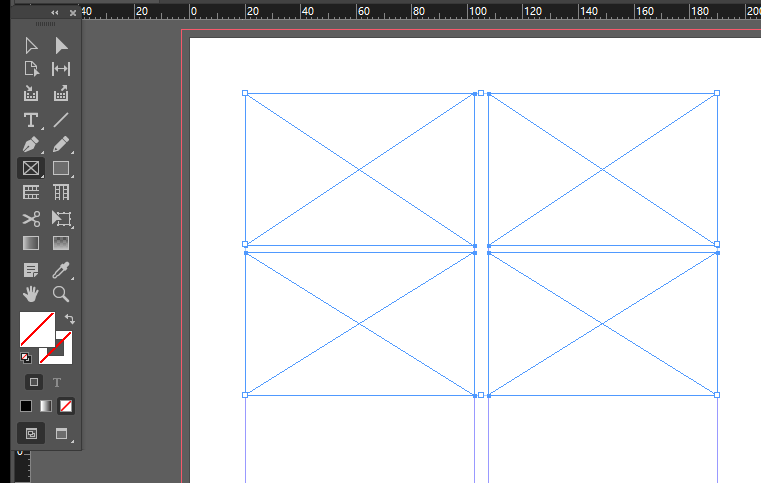The height and width of the screenshot is (483, 761).
Task: Click the right-middle selection handle
Action: pos(717,244)
